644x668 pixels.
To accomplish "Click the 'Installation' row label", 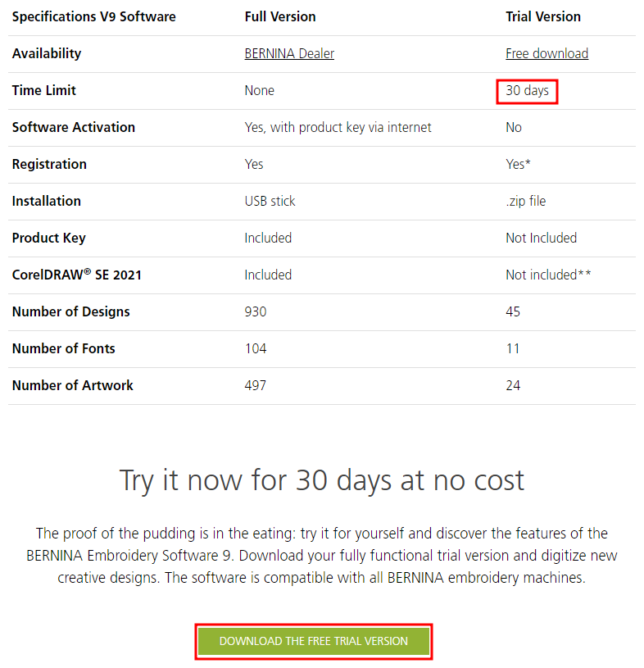I will click(46, 201).
